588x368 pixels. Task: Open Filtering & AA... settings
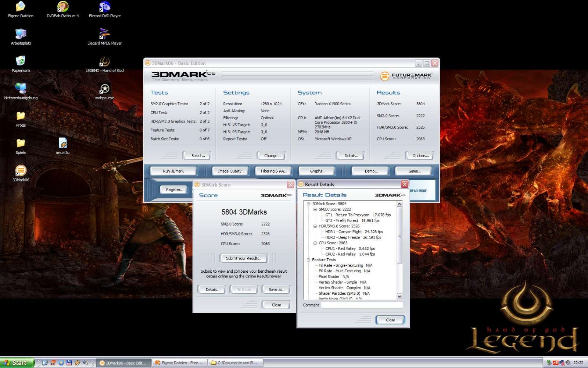pyautogui.click(x=274, y=171)
